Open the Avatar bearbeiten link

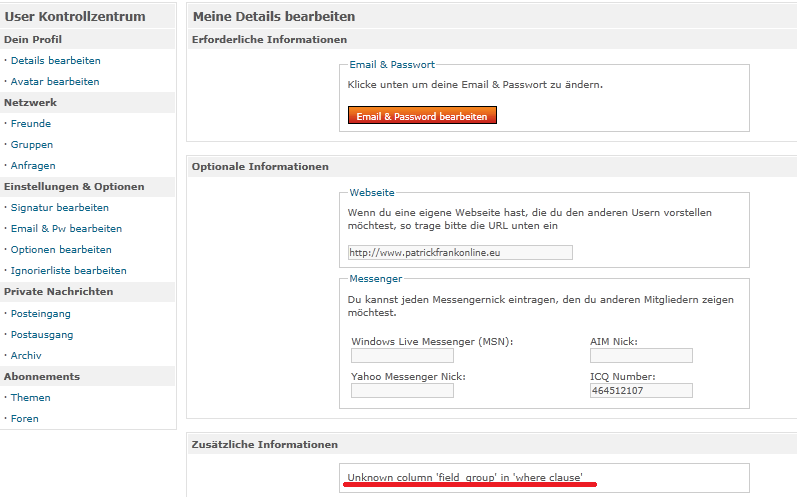[54, 82]
